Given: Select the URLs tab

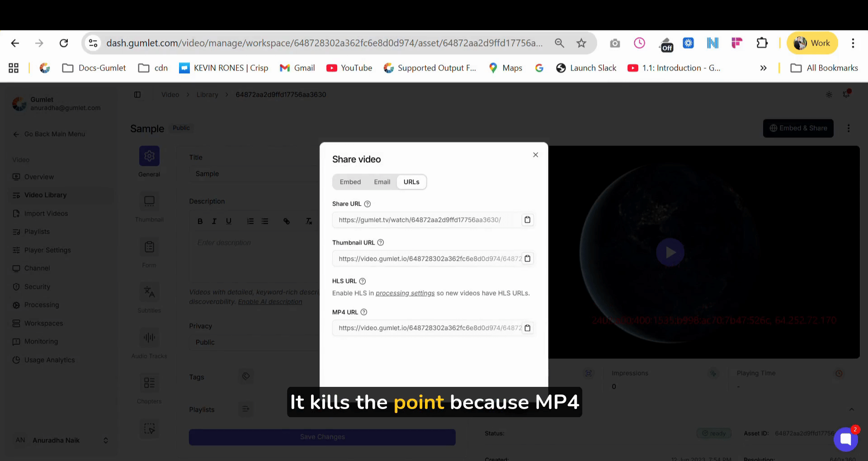Looking at the screenshot, I should click(411, 182).
